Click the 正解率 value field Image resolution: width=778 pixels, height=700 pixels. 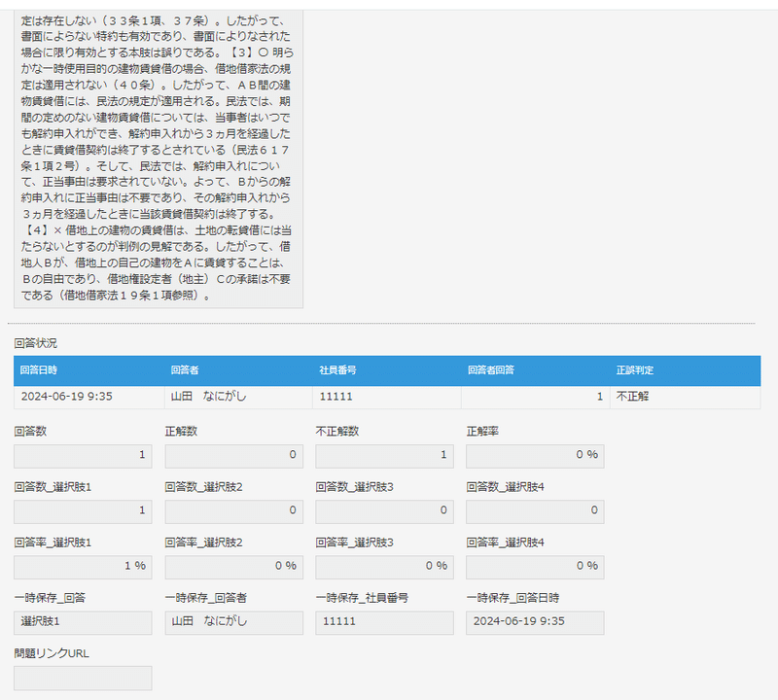[x=535, y=456]
